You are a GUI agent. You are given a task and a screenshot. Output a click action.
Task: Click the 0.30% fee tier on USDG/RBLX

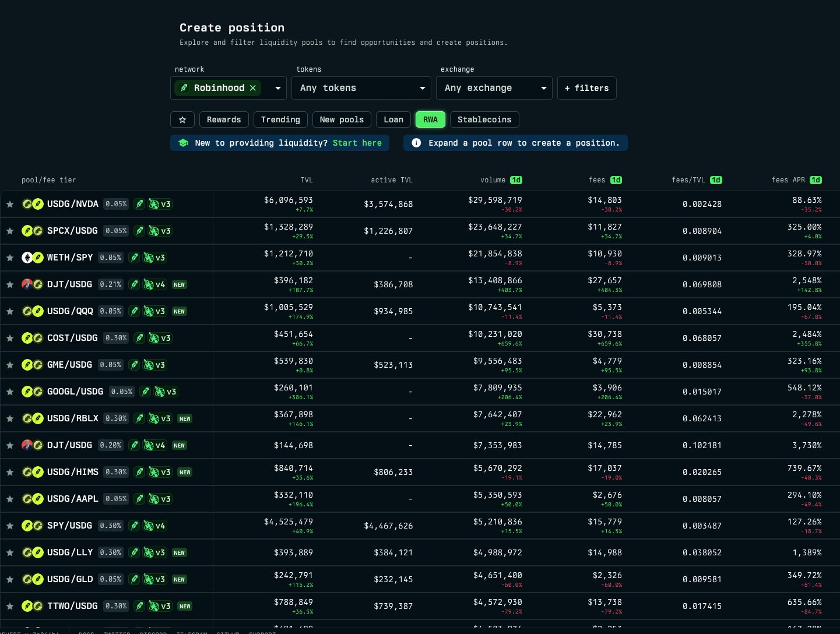116,418
